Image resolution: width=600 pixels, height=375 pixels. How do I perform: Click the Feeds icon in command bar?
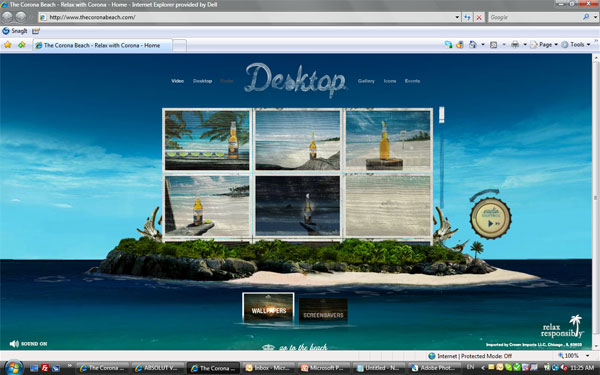coord(494,45)
